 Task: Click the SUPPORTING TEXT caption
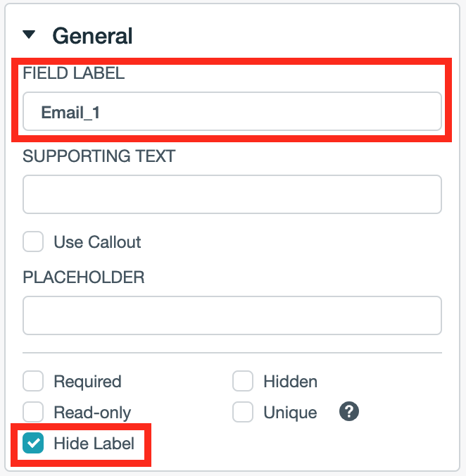tap(99, 156)
